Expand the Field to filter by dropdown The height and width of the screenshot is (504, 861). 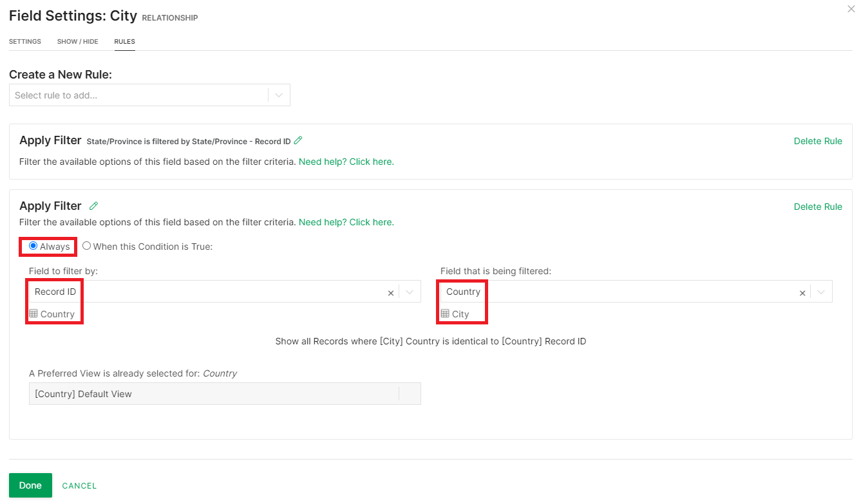click(410, 292)
